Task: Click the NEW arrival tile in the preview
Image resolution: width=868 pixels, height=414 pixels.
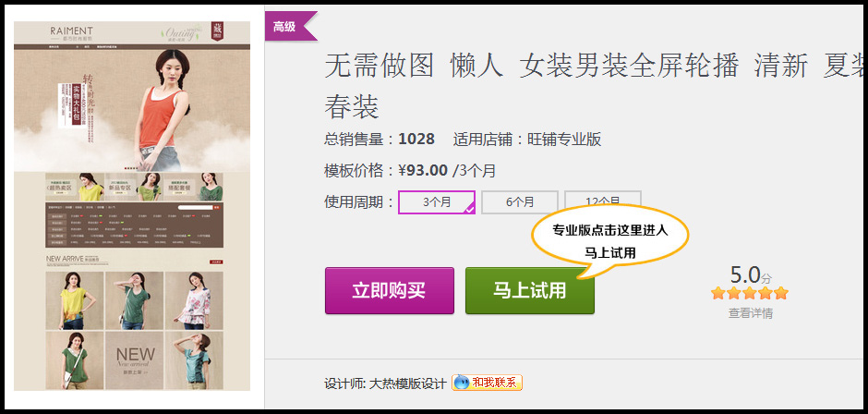Action: click(135, 360)
